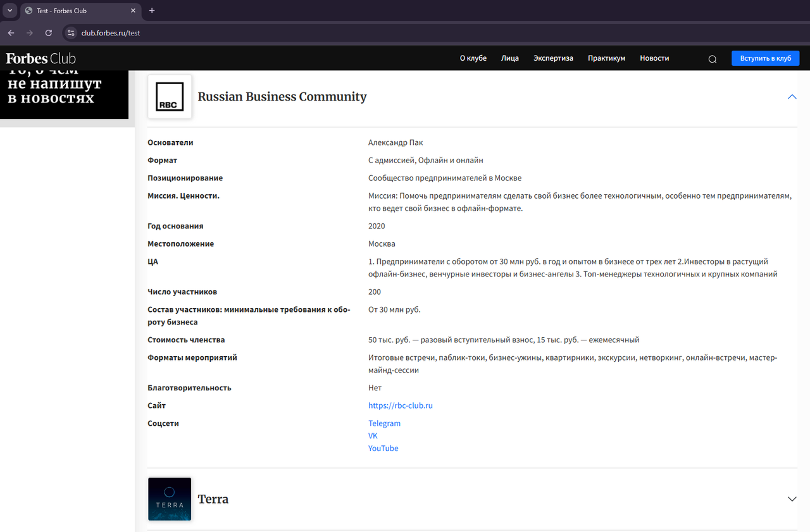Click the Сообщество предпринимателей в Москве text

(x=445, y=178)
